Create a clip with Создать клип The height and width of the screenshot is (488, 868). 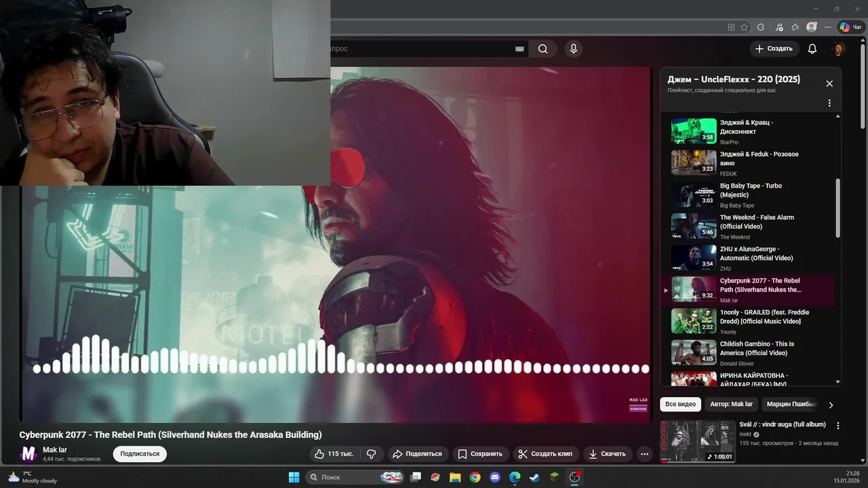545,453
